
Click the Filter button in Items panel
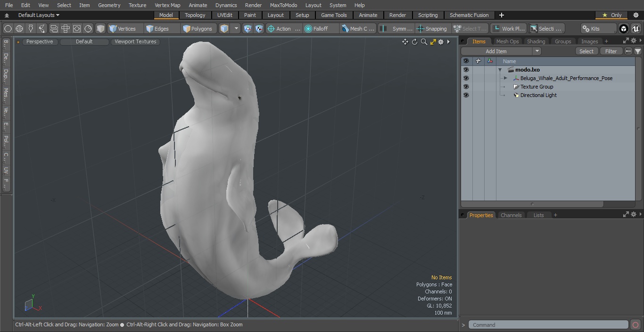pos(611,51)
